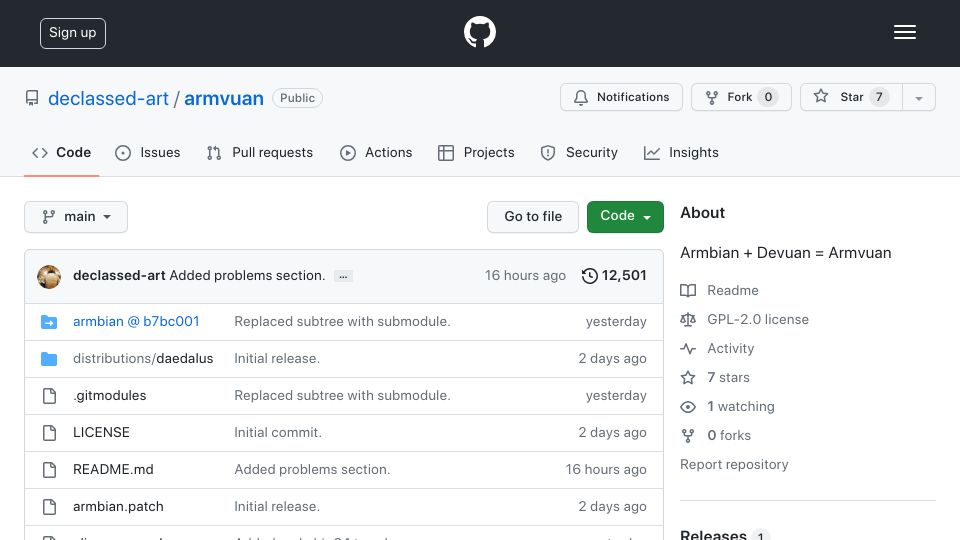Screen dimensions: 960x540
Task: Open the armbian.patch file
Action: point(118,507)
